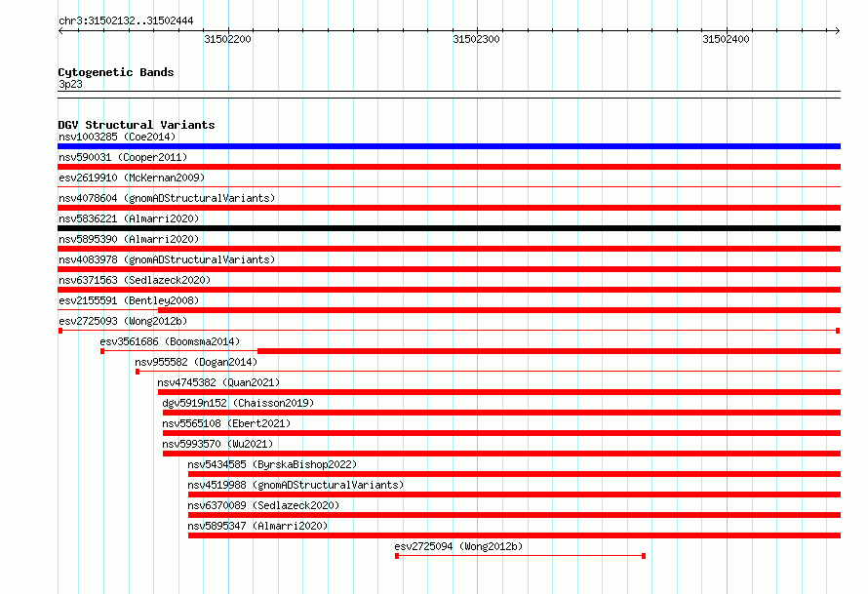Click the left endpoint marker of esv3561686

tap(102, 351)
